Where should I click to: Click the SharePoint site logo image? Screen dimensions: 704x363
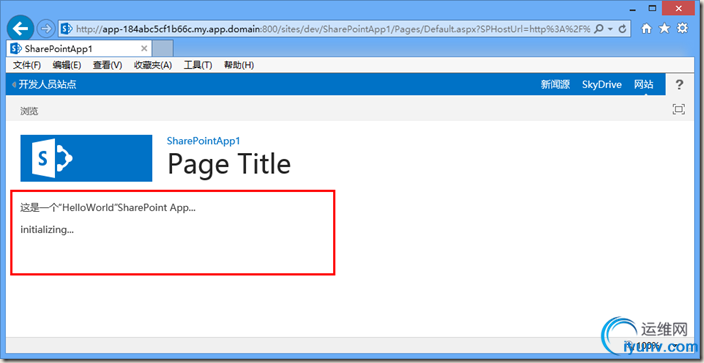click(x=86, y=158)
